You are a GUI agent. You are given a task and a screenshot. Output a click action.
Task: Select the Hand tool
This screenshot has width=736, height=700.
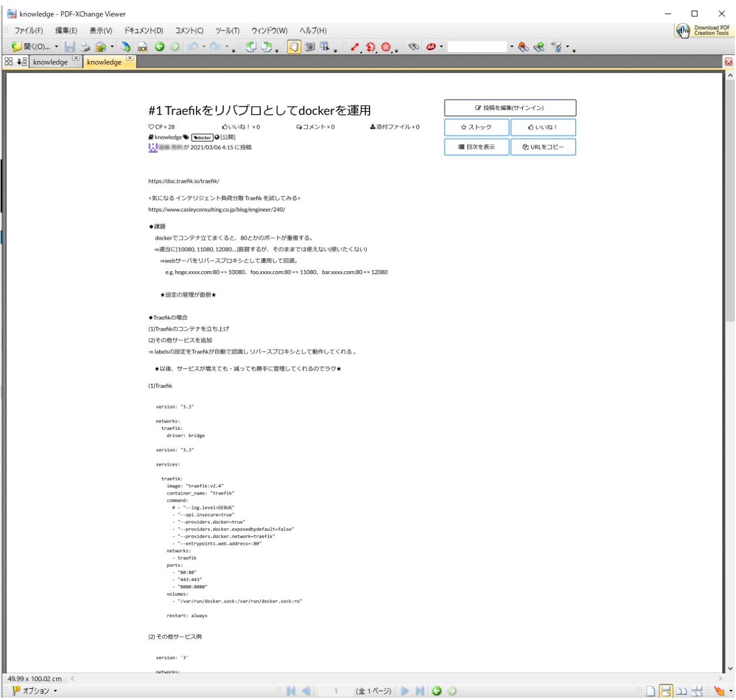coord(294,47)
